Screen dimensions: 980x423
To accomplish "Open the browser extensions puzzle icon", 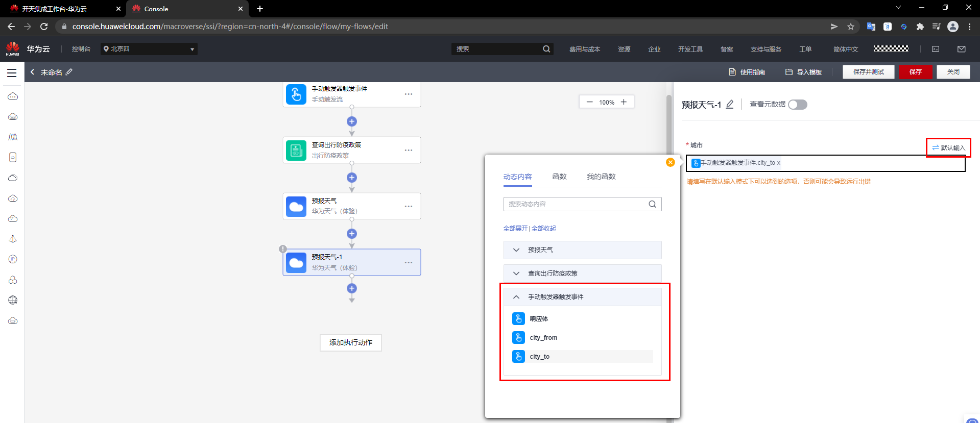I will pos(920,27).
